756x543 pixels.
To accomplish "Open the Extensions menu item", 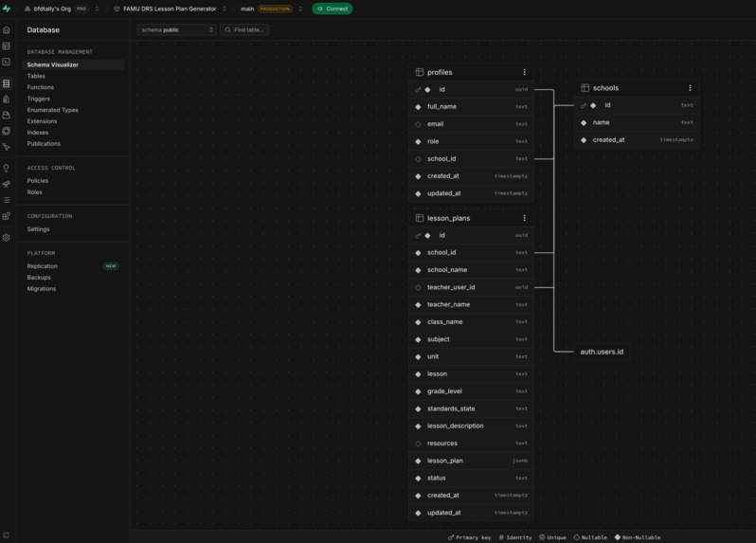I will (42, 121).
